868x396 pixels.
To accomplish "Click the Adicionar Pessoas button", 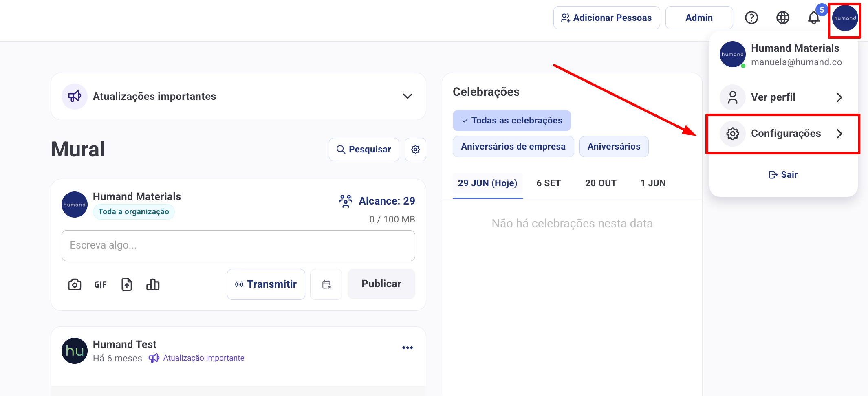I will tap(606, 18).
